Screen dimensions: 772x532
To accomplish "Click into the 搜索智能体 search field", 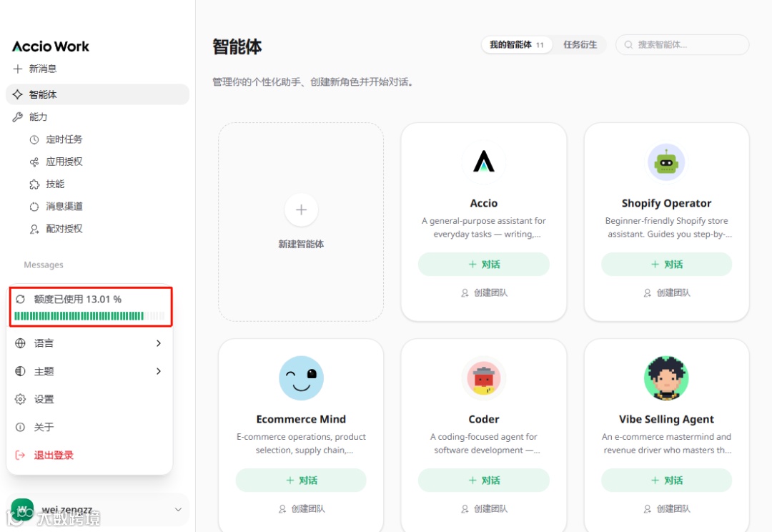I will 683,45.
